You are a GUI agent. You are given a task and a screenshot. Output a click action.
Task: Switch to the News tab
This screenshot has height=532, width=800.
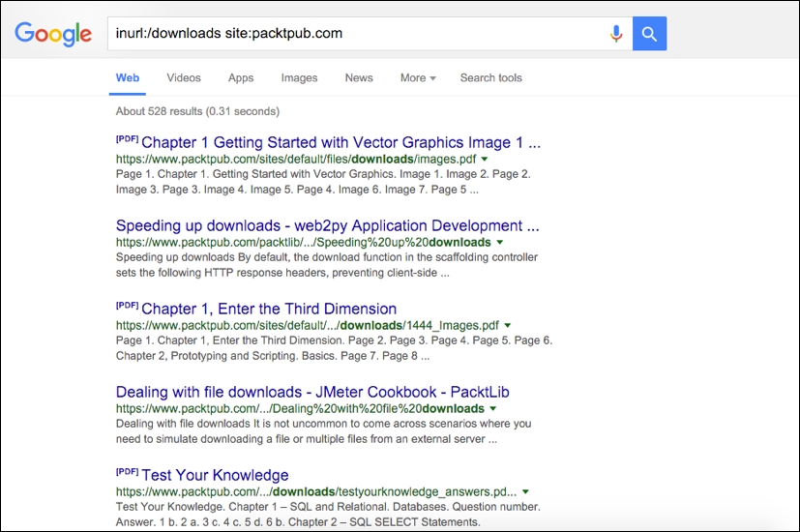pos(359,78)
